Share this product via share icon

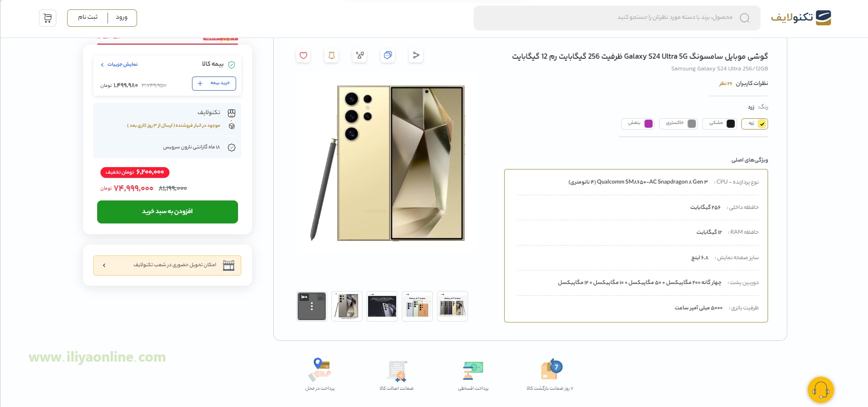(x=416, y=55)
